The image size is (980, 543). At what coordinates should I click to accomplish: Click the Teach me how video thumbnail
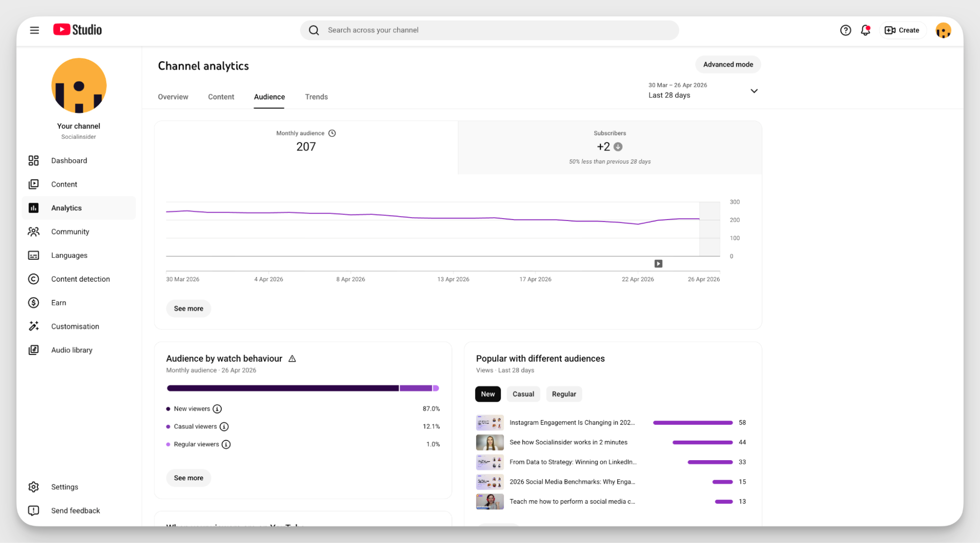click(490, 502)
